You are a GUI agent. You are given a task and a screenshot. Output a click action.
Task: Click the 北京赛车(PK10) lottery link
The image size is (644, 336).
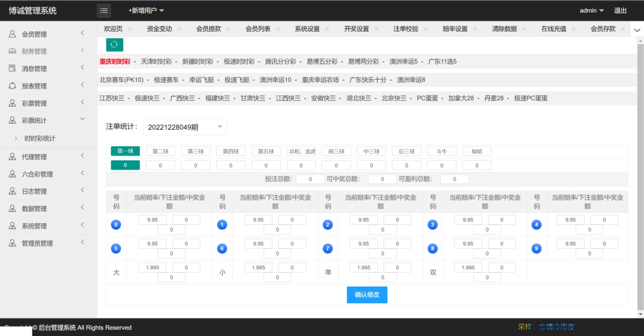coord(121,79)
